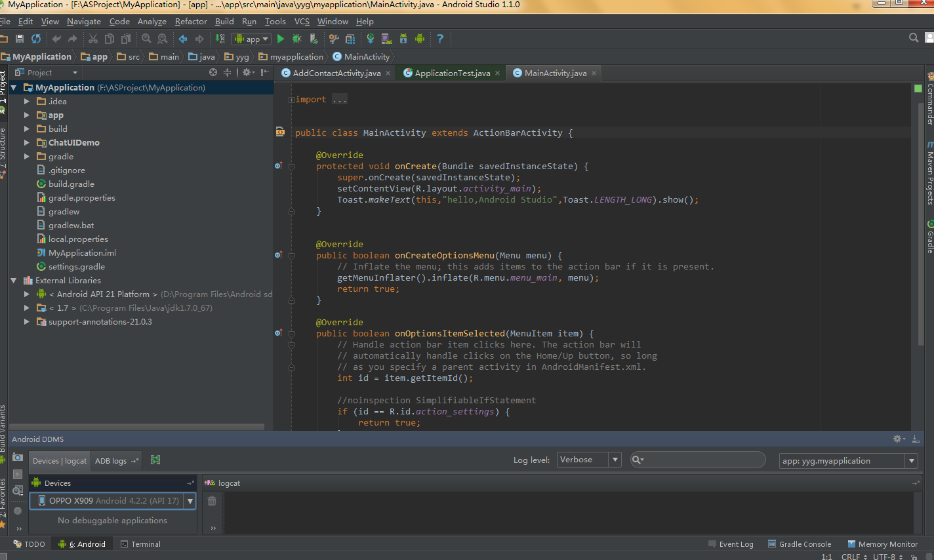Open the Project view selector dropdown
Image resolution: width=934 pixels, height=560 pixels.
pos(46,73)
